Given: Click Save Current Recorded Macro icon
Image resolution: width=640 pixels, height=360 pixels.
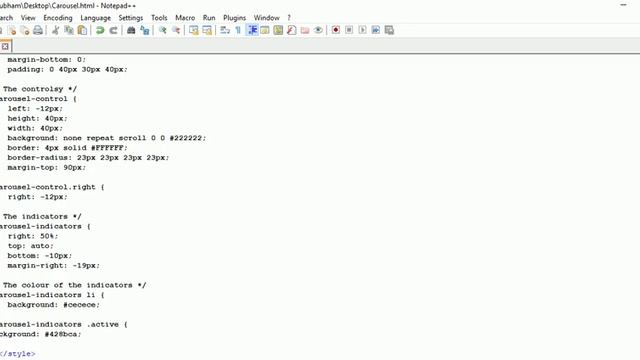Looking at the screenshot, I should click(x=389, y=30).
